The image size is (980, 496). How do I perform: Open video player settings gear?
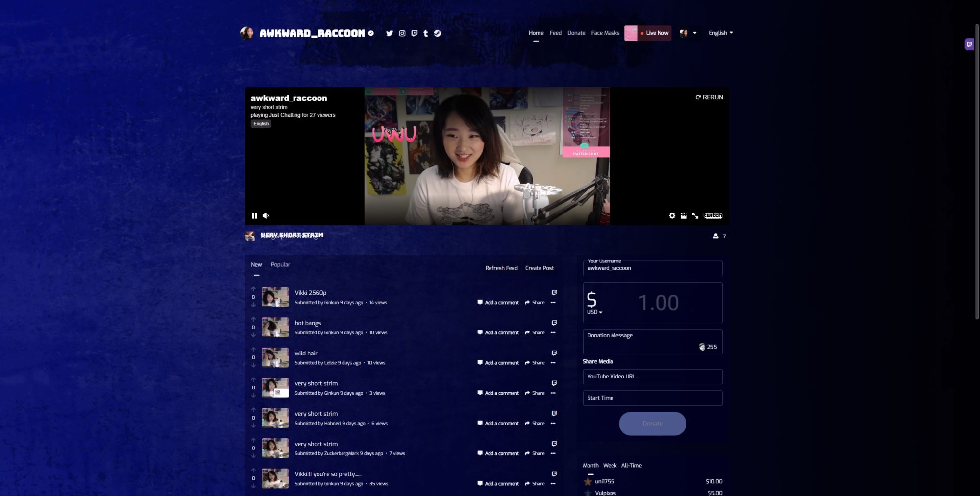tap(672, 215)
